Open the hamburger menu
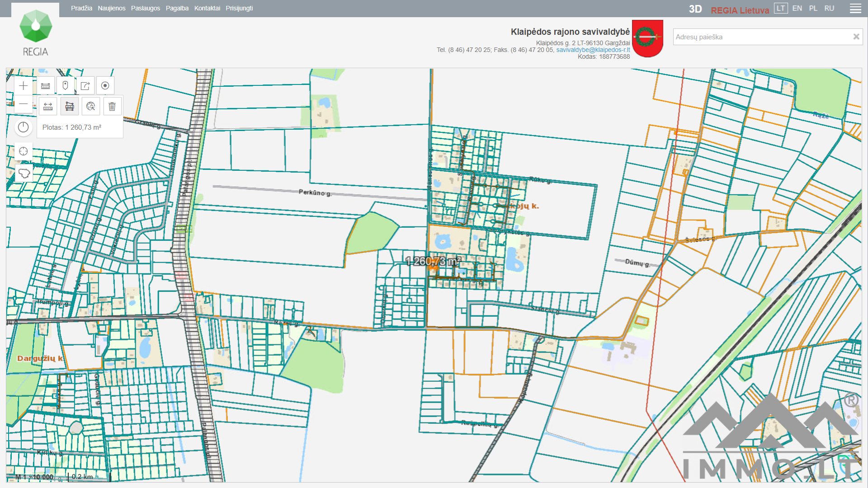 pos(855,9)
